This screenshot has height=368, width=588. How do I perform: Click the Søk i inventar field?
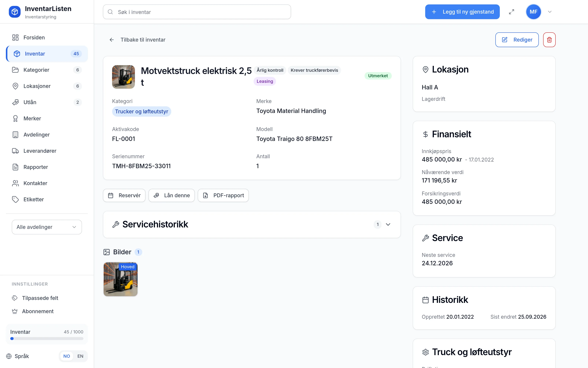click(197, 12)
